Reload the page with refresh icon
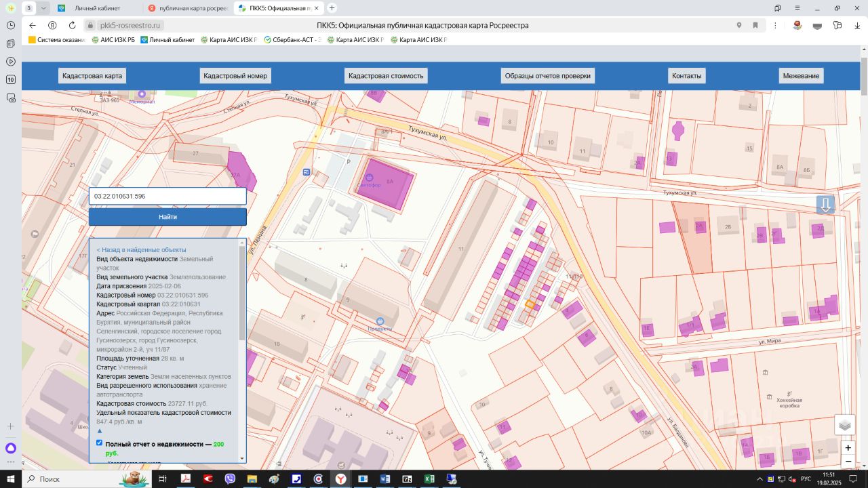This screenshot has height=488, width=868. point(72,25)
